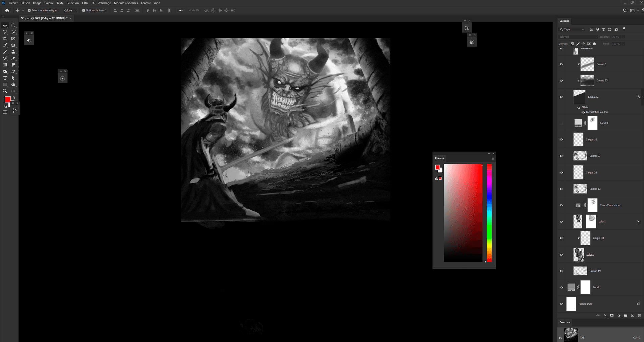Select the Quick Selection tool

click(13, 32)
